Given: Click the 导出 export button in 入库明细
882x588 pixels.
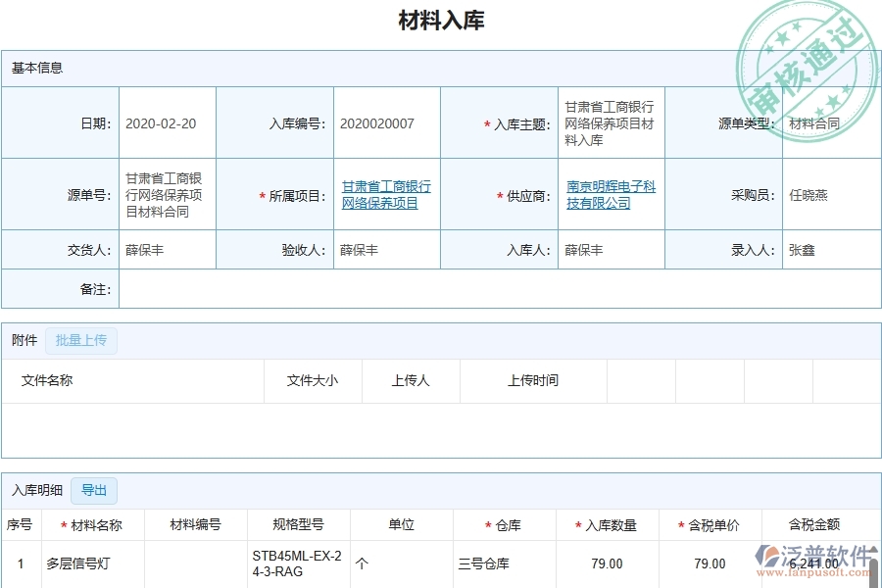Looking at the screenshot, I should (94, 491).
